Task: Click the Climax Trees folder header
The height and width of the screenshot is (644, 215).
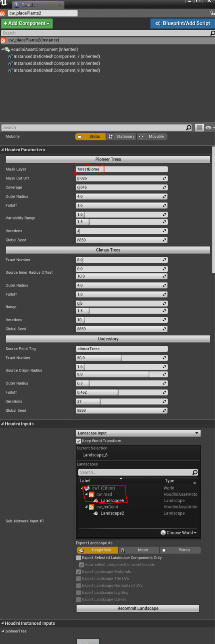Action: pos(108,250)
